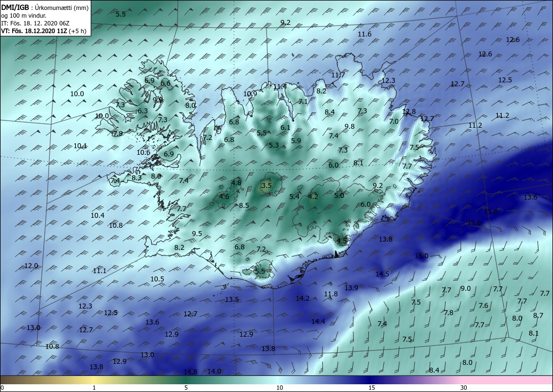Click the map value 14.0 at the bottom
Viewport: 553px width, 392px height.
click(214, 371)
